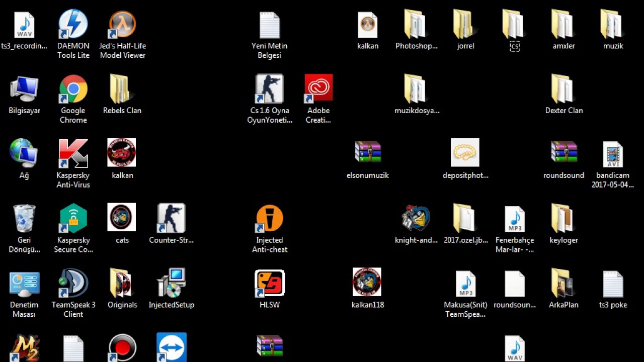Image resolution: width=644 pixels, height=362 pixels.
Task: Select ts3_recording WAV file
Action: click(x=24, y=25)
